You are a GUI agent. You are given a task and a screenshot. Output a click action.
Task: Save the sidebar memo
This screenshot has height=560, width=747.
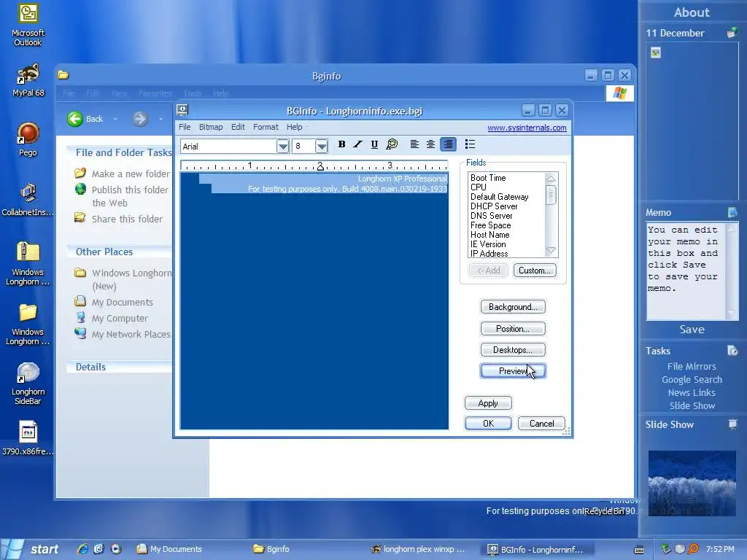click(692, 330)
